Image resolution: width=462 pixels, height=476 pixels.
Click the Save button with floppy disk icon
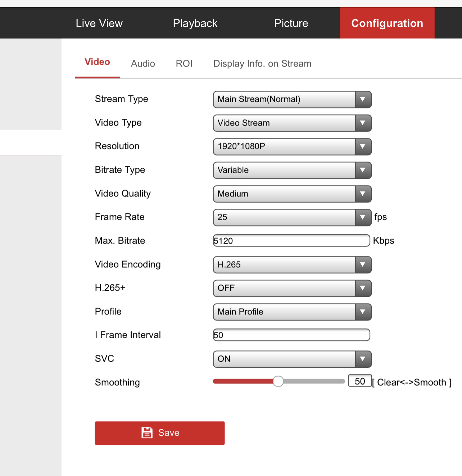click(159, 433)
